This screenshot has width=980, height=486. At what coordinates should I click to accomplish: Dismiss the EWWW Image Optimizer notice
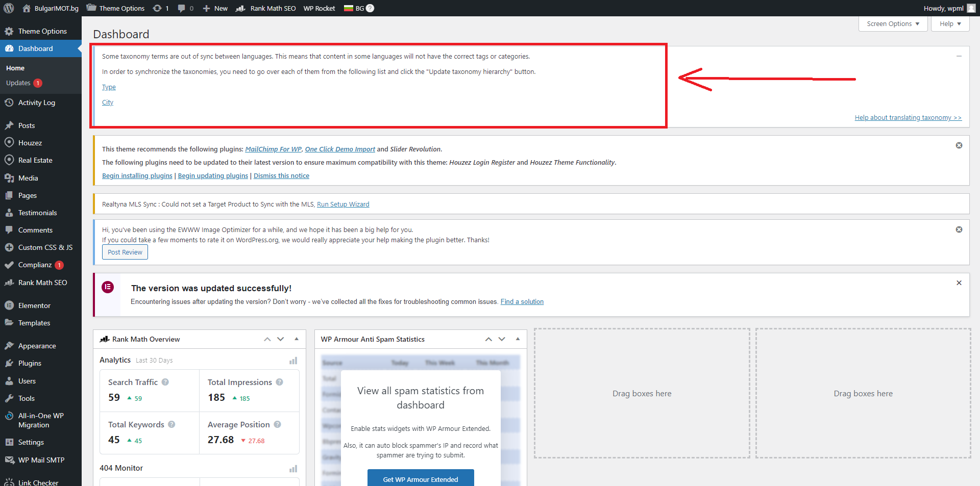(959, 229)
